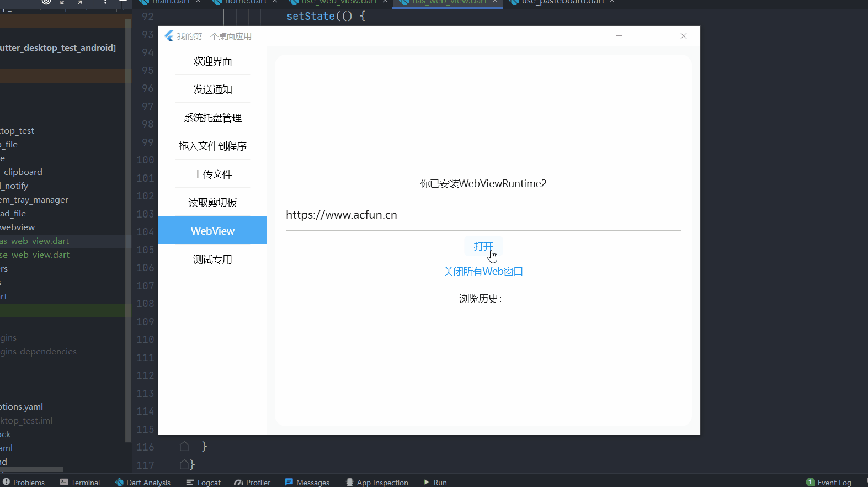Select the 上传文件 sidebar entry

click(212, 174)
